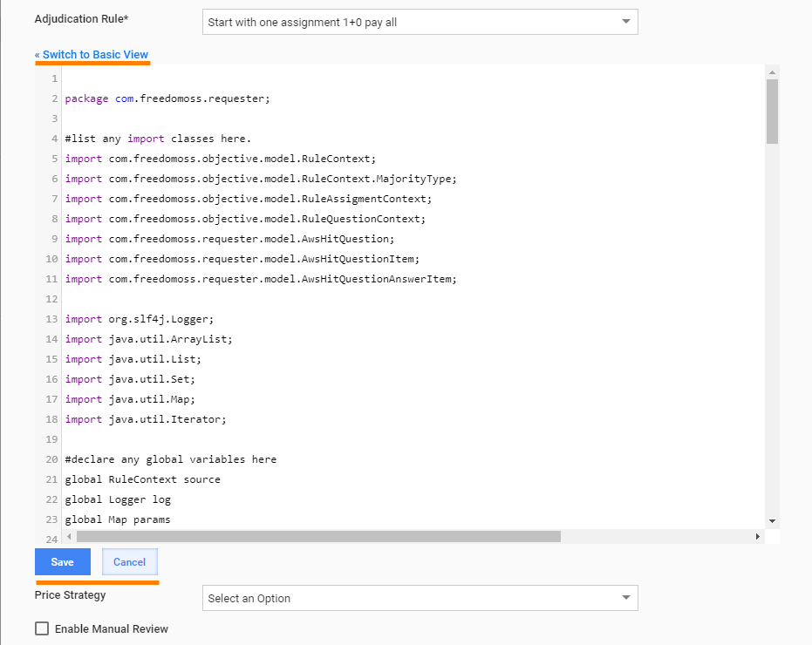Image resolution: width=812 pixels, height=645 pixels.
Task: Click the Adjudication Rule* label
Action: point(81,18)
